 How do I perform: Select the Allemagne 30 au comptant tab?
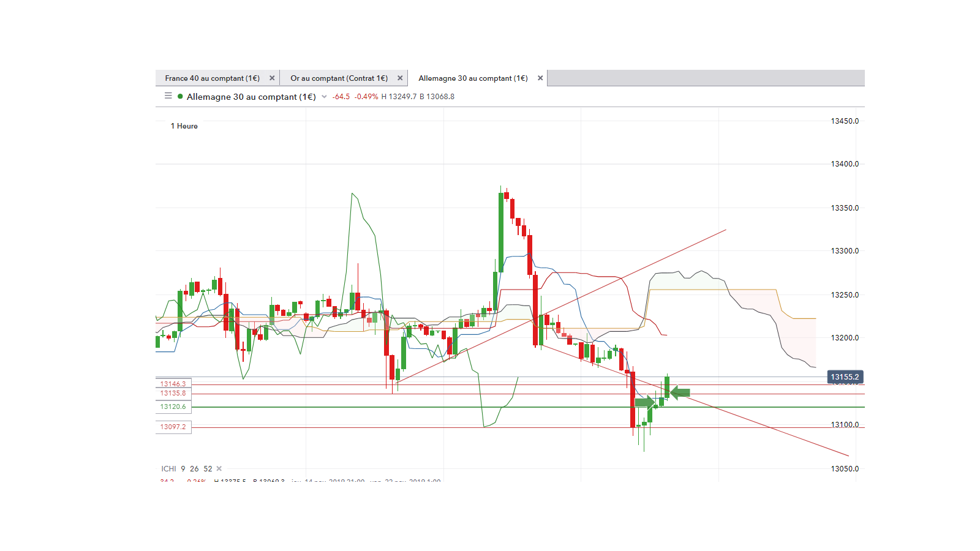[473, 78]
